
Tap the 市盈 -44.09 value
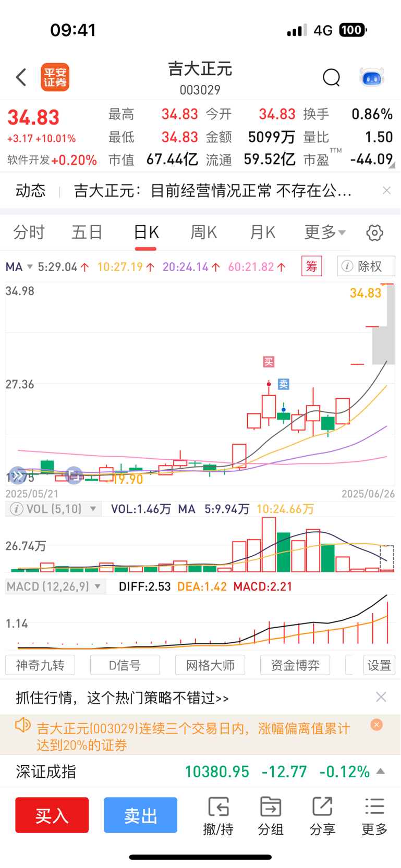point(371,160)
